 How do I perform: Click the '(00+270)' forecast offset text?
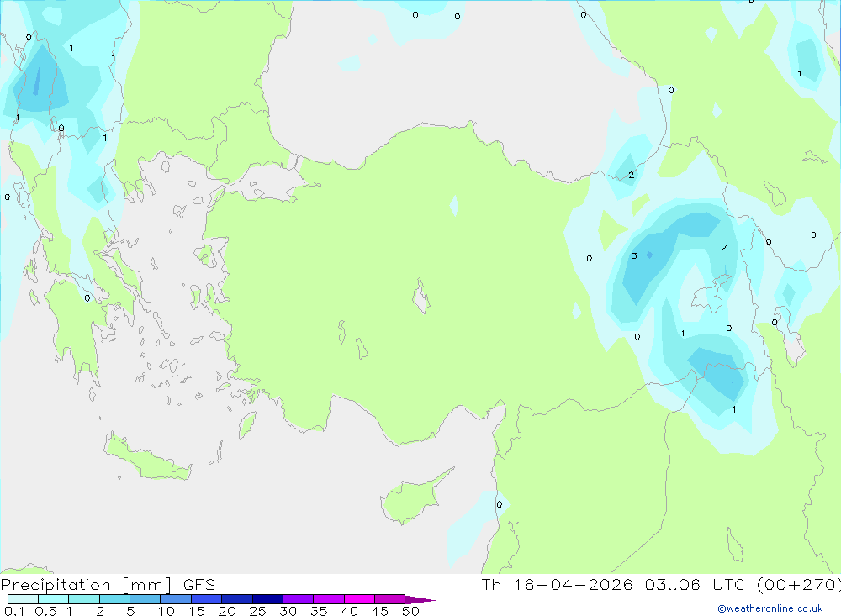(798, 585)
